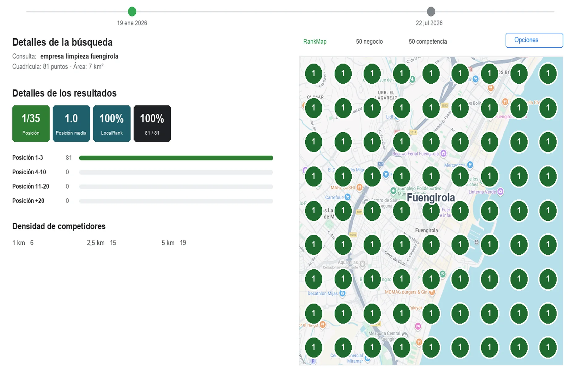Select the 22 jul 2026 timeline point

tap(431, 12)
